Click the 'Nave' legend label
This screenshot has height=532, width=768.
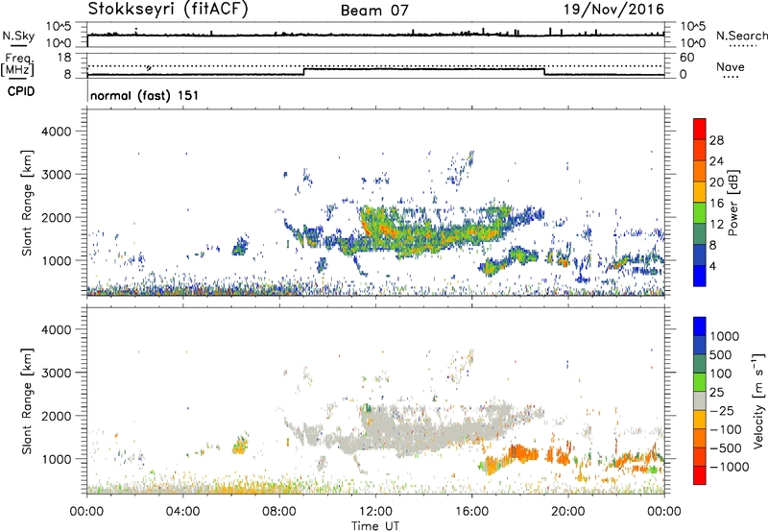(731, 67)
